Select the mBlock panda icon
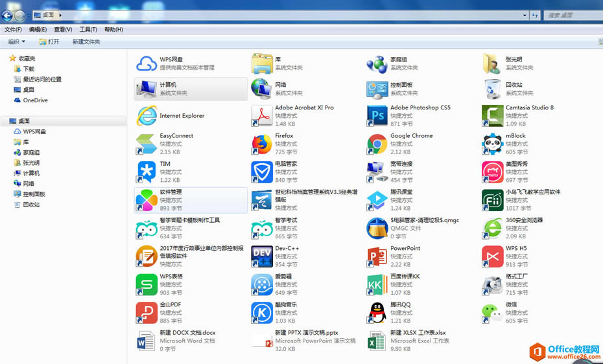This screenshot has height=364, width=603. (492, 144)
